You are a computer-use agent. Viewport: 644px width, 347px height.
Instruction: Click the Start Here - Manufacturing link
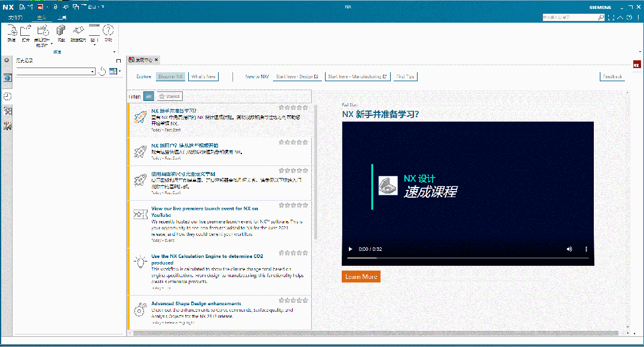tap(357, 76)
